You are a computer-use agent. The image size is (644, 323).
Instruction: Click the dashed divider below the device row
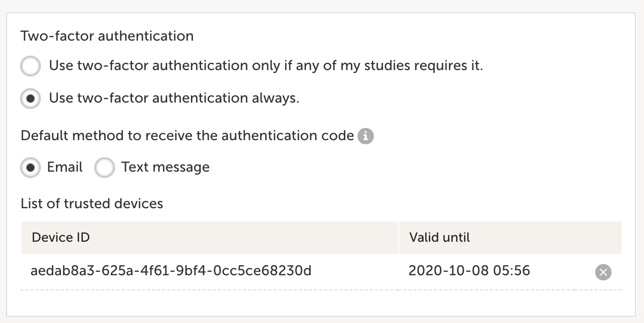coord(320,290)
